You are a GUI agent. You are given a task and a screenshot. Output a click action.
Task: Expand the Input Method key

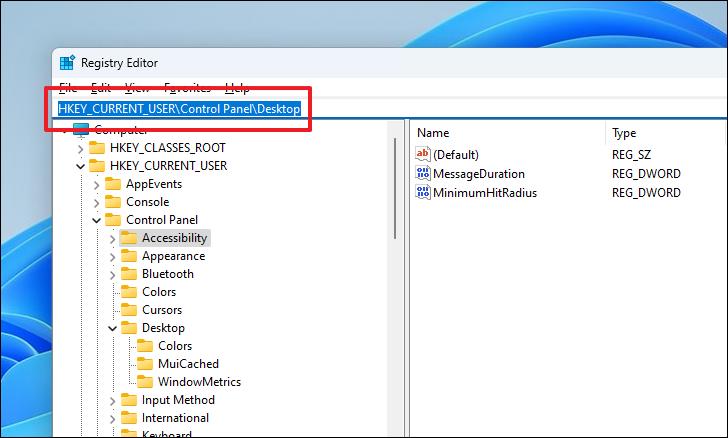coord(112,401)
